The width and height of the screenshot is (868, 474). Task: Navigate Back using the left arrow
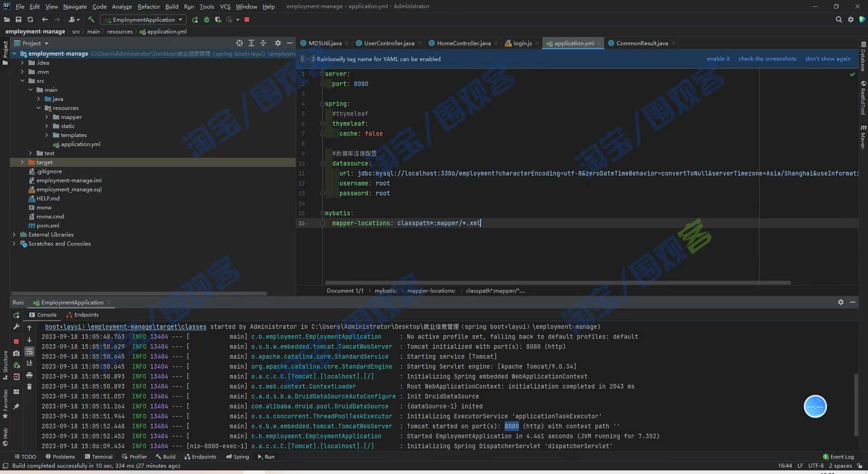click(45, 19)
